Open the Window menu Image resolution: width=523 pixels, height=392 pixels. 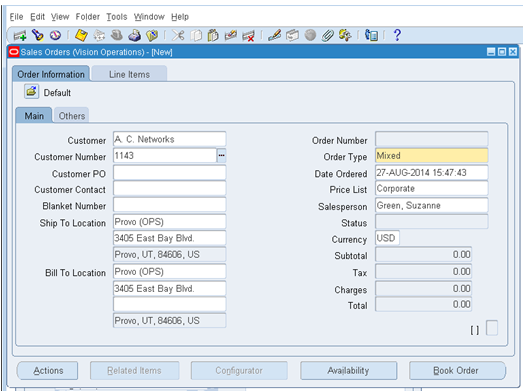(149, 17)
